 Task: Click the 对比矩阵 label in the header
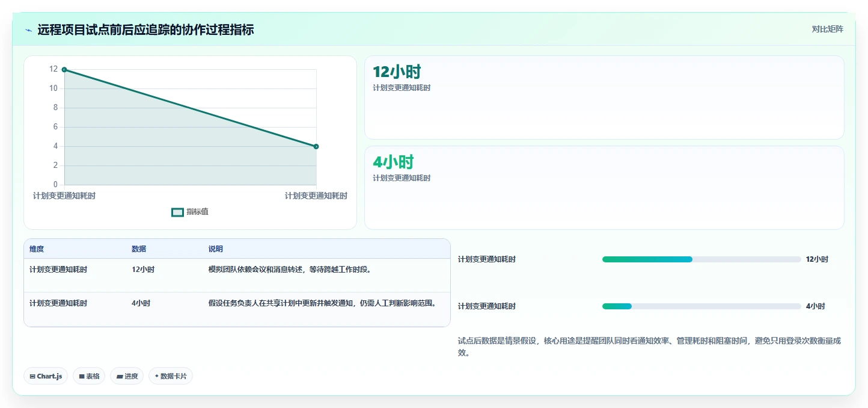coord(827,29)
